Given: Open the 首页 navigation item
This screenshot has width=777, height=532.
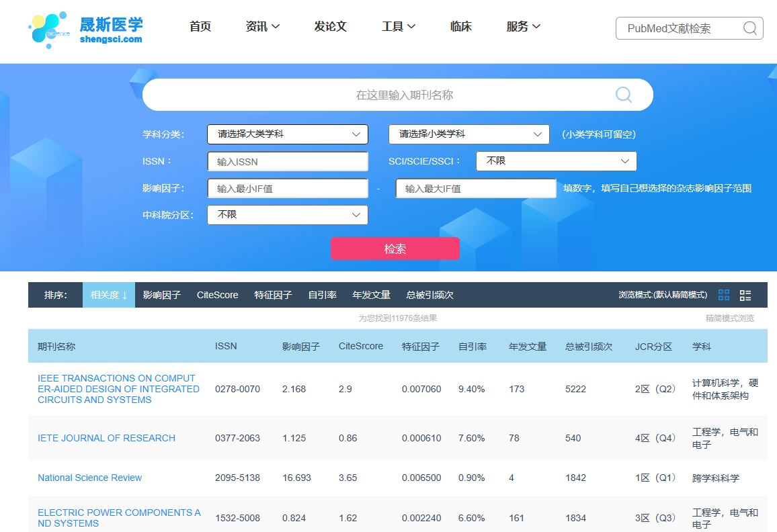Looking at the screenshot, I should click(x=200, y=26).
